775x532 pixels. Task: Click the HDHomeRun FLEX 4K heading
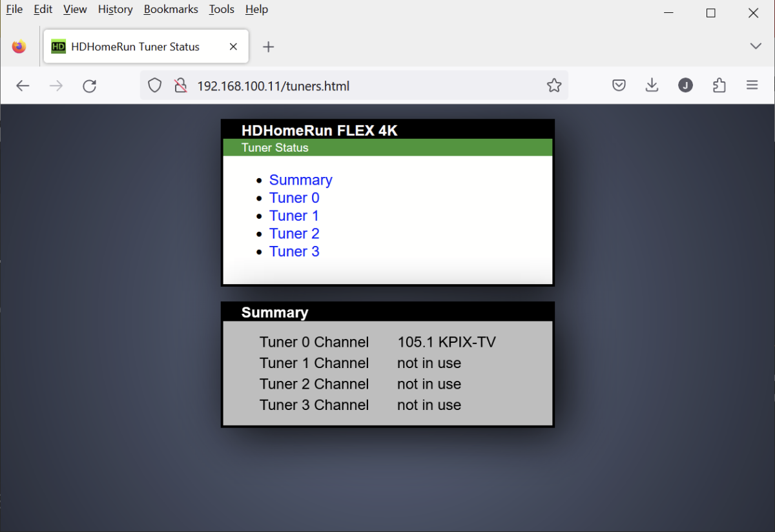pyautogui.click(x=320, y=130)
